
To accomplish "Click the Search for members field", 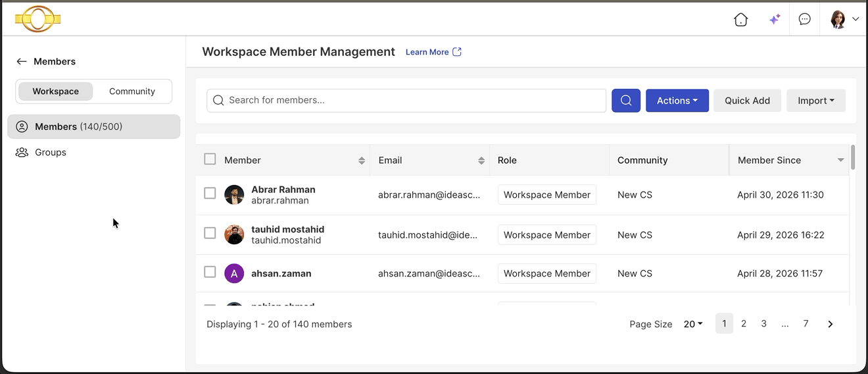I will pos(406,100).
